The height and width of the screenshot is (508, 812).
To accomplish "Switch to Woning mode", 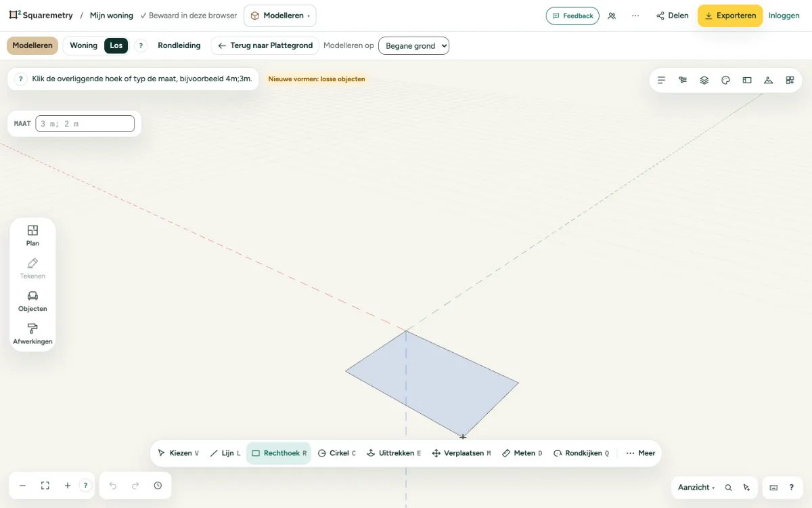I will click(x=83, y=45).
